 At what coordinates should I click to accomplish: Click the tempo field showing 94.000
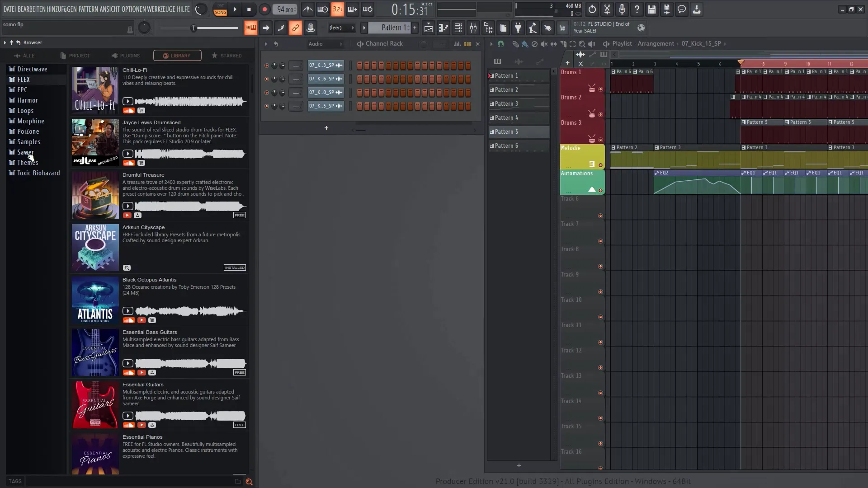(x=285, y=9)
